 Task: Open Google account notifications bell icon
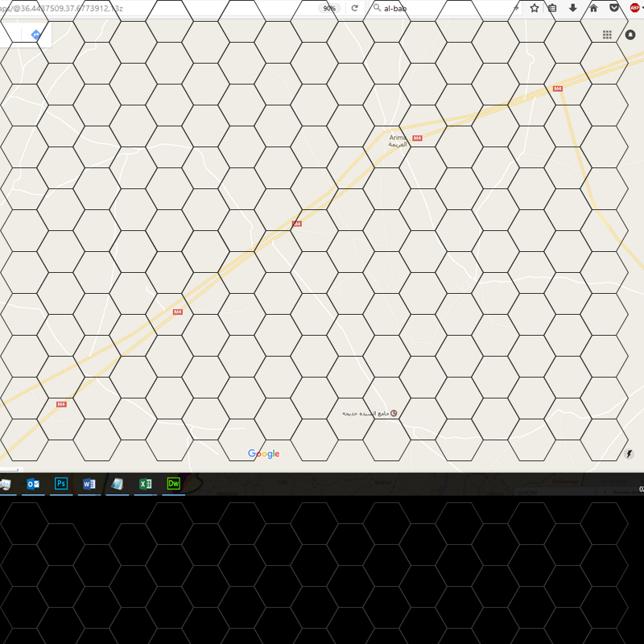click(630, 35)
